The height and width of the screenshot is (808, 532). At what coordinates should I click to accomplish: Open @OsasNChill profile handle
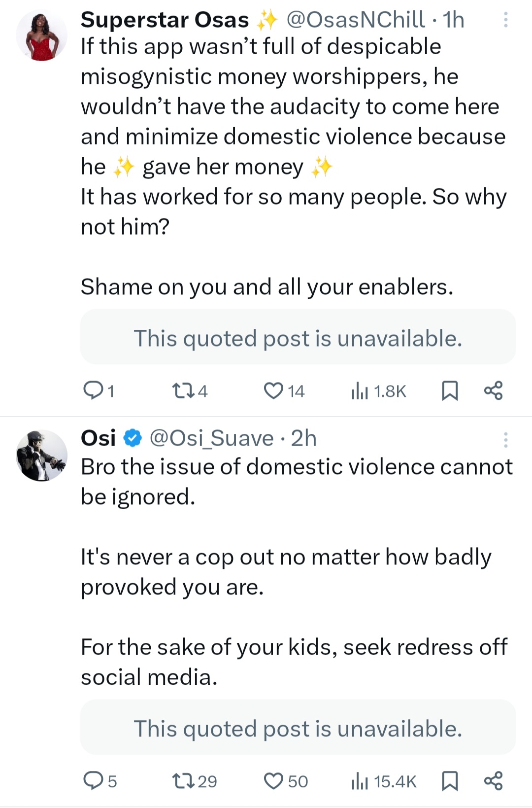[x=355, y=20]
